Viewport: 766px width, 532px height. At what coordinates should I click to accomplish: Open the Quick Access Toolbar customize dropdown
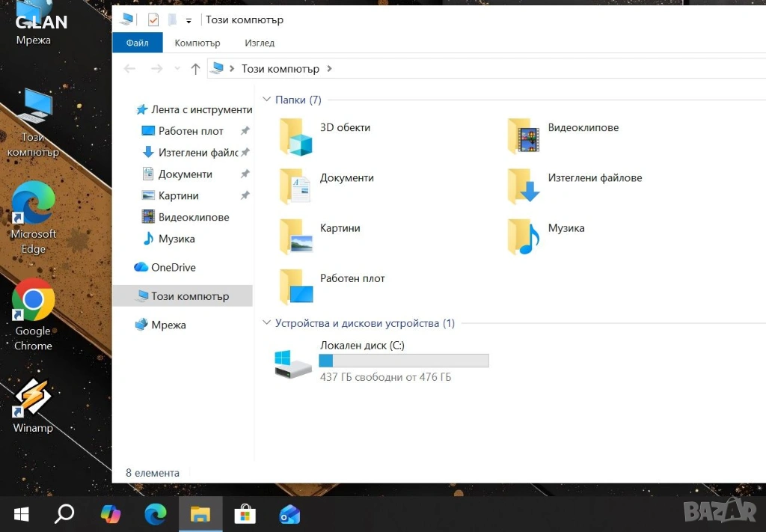189,21
